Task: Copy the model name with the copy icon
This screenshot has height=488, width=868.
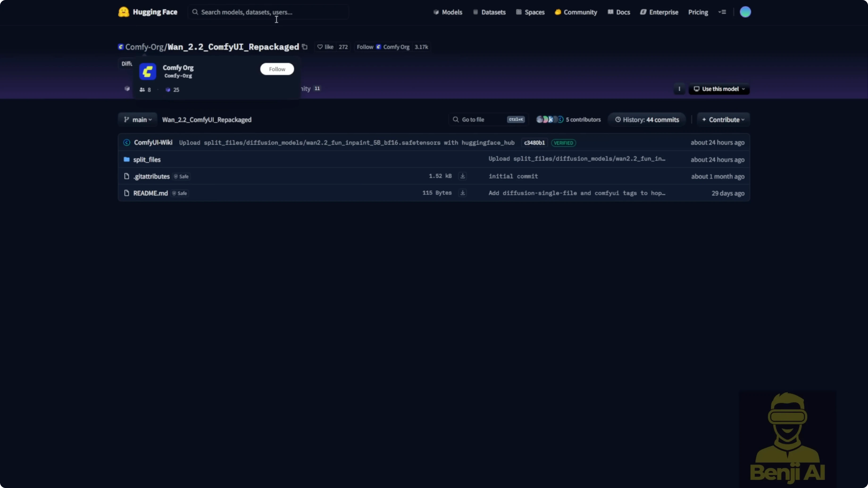Action: click(305, 47)
